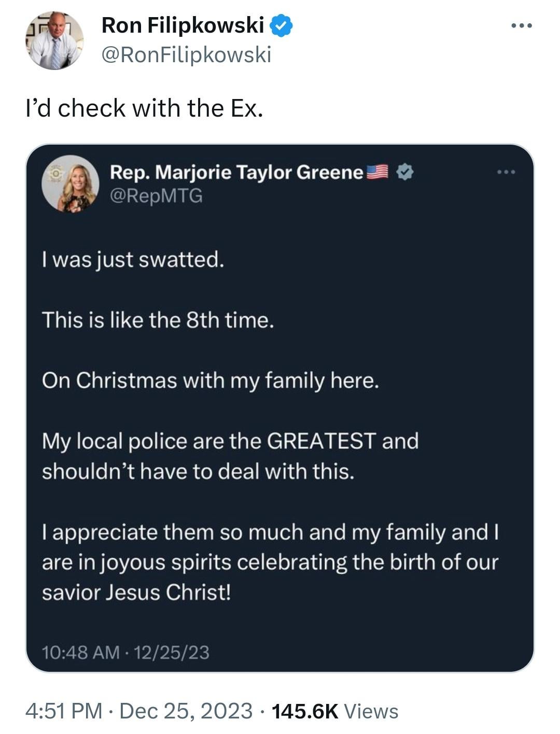Open quoted tweet via "savior Jesus Christ!" text
560x734 pixels.
pyautogui.click(x=136, y=592)
